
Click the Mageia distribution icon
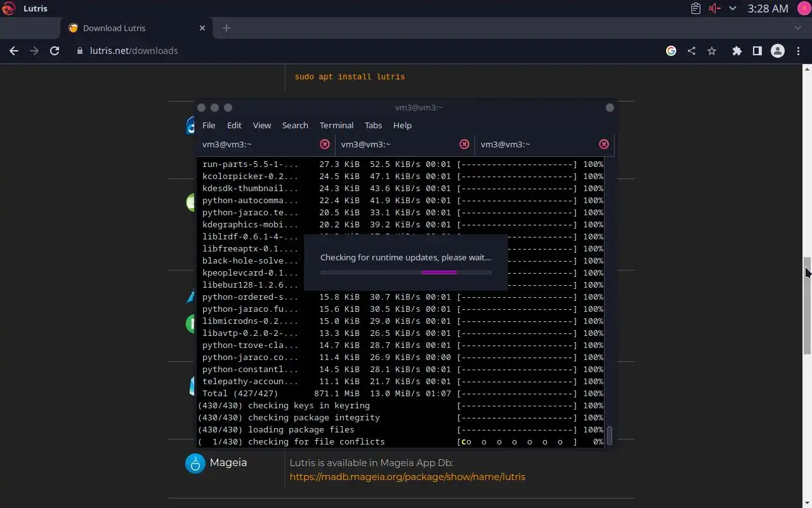tap(195, 464)
